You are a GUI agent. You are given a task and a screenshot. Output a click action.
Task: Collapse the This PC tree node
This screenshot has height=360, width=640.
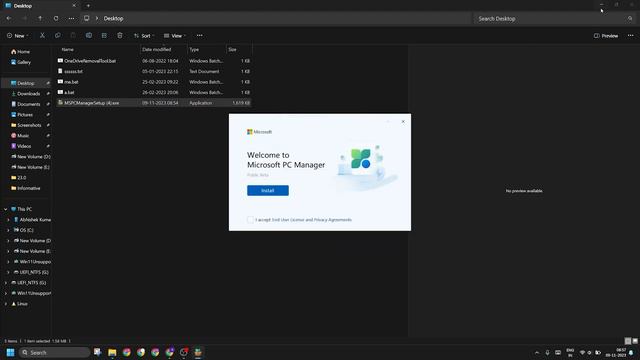pyautogui.click(x=6, y=209)
